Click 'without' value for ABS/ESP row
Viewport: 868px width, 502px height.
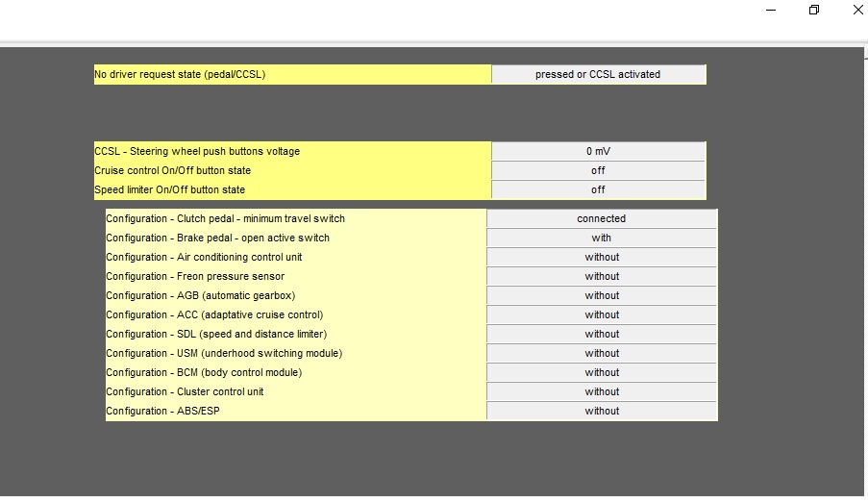coord(602,411)
